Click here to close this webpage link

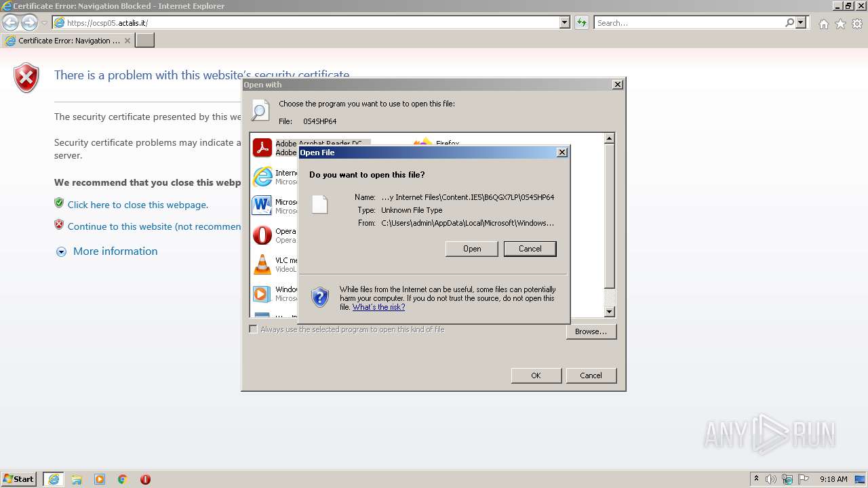pyautogui.click(x=138, y=205)
